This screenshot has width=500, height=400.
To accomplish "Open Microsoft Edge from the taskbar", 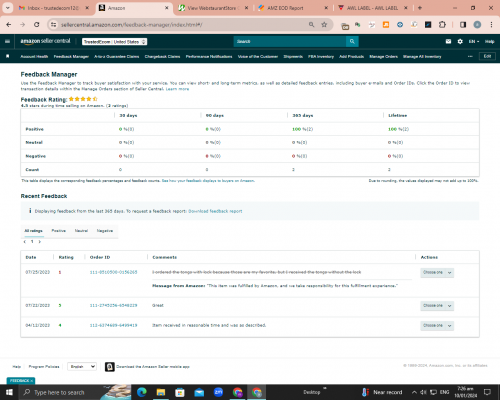I will click(x=141, y=392).
